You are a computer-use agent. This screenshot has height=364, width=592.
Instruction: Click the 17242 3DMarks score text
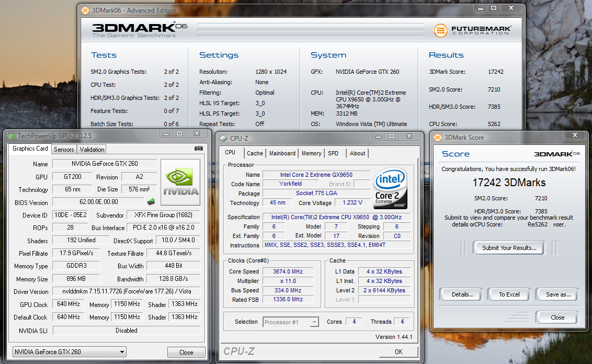tap(509, 183)
